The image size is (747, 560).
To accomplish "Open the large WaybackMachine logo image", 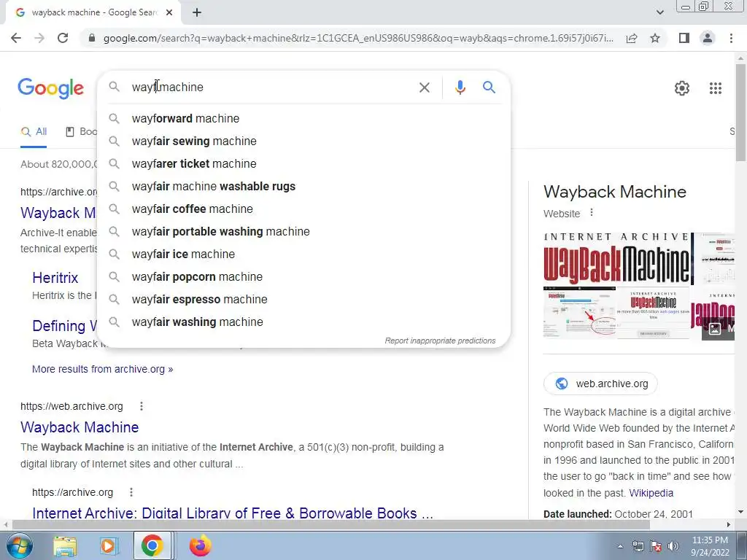I will coord(618,259).
